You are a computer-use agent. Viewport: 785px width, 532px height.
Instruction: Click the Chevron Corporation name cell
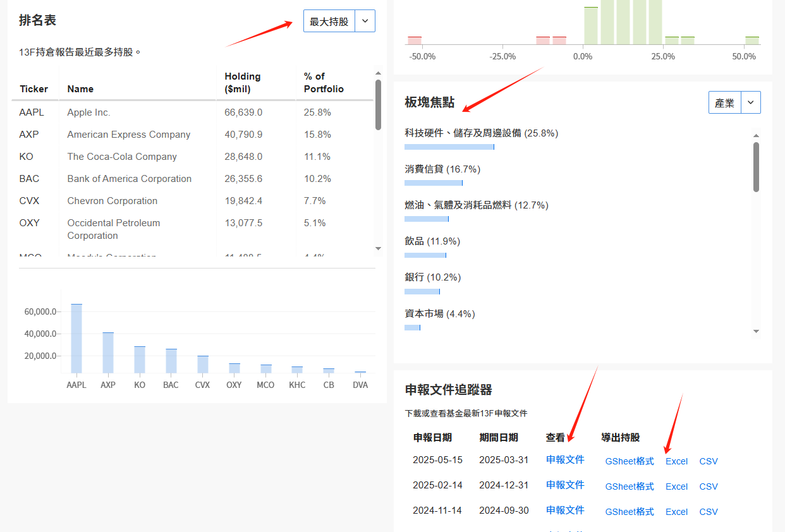point(113,201)
